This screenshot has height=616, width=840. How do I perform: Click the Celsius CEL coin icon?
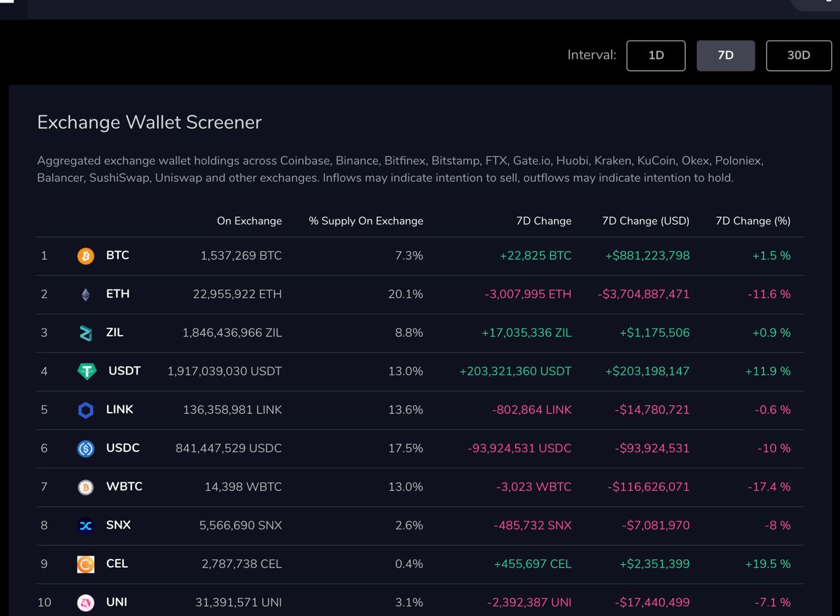click(x=86, y=564)
